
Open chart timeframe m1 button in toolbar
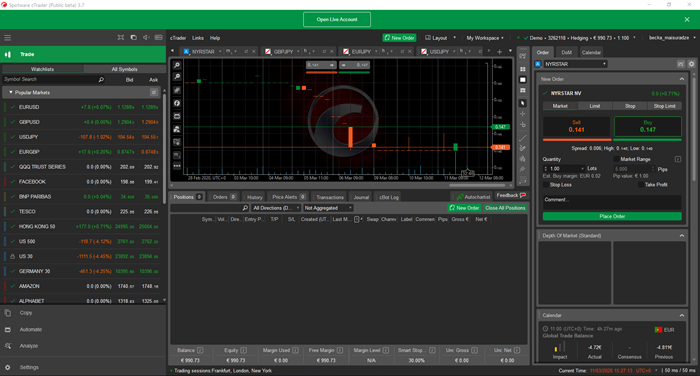click(x=177, y=155)
